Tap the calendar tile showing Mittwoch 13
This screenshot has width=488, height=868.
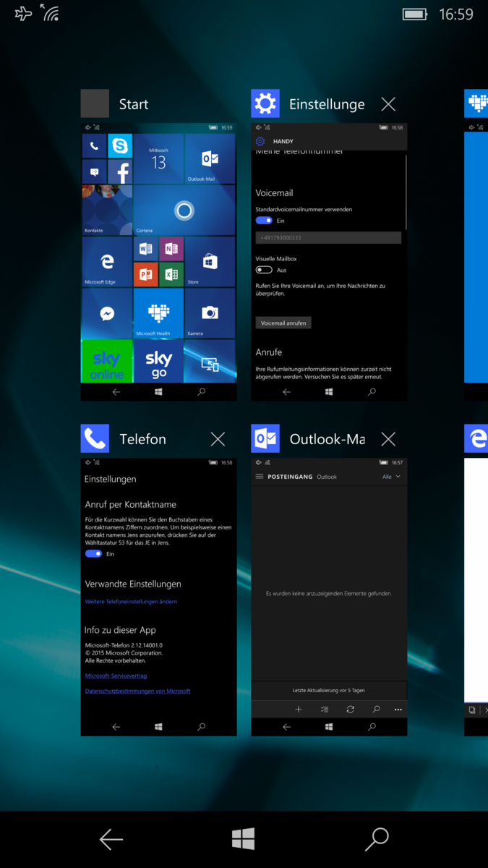[x=158, y=159]
